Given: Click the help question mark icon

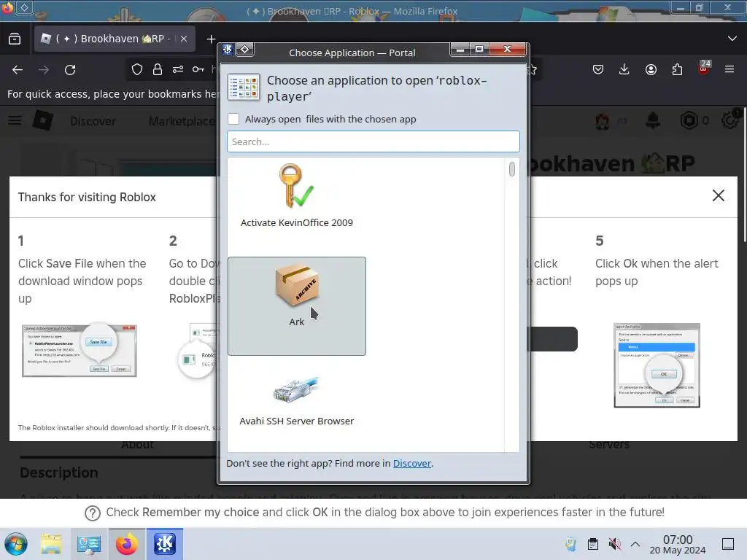Looking at the screenshot, I should [x=93, y=513].
